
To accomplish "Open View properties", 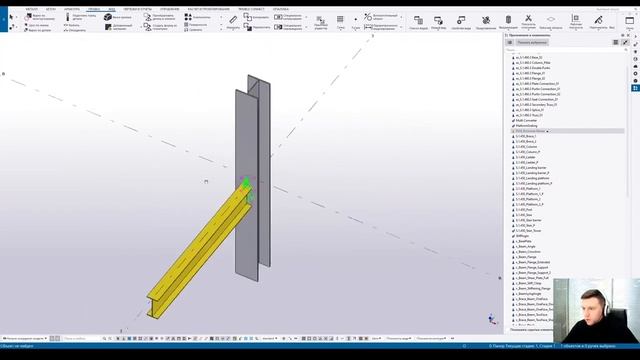I will (x=461, y=22).
